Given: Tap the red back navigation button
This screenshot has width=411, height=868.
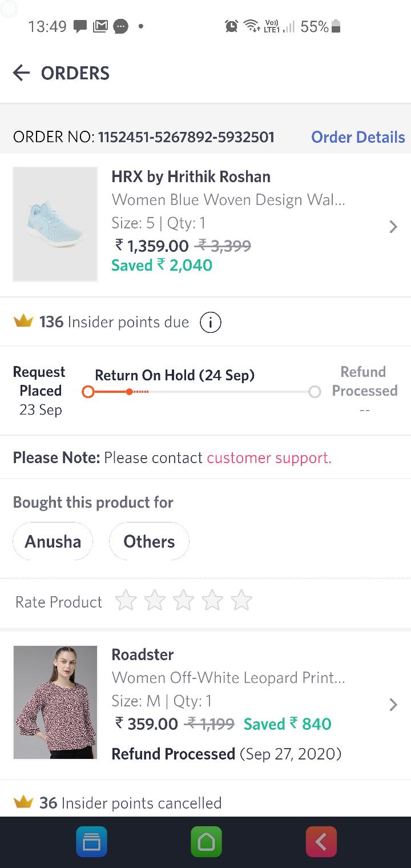Looking at the screenshot, I should 321,842.
